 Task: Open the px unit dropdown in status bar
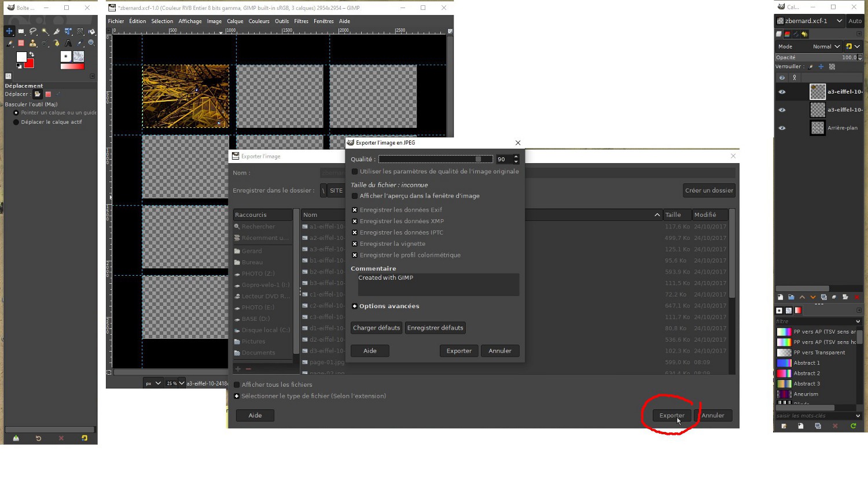click(x=153, y=383)
